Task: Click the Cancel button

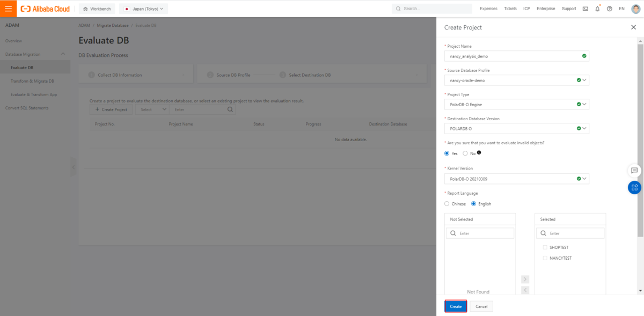Action: point(481,306)
